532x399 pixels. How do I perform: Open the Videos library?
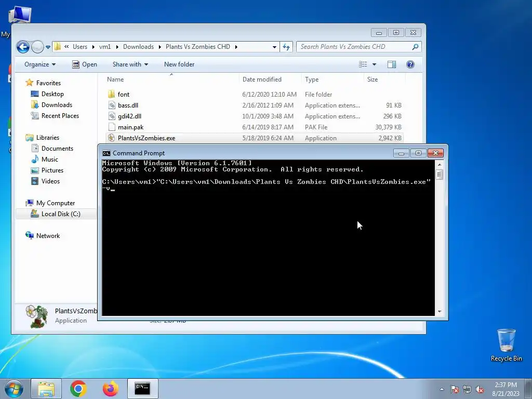click(x=50, y=181)
